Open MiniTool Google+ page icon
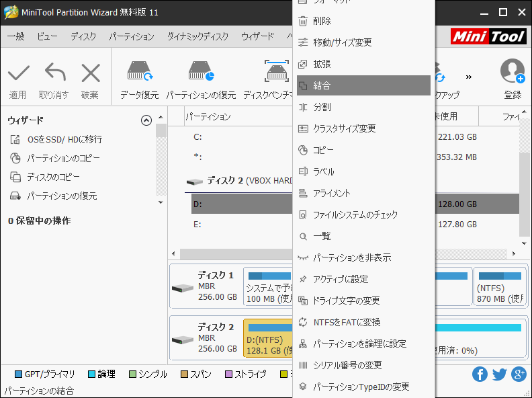532x398 pixels. [x=519, y=374]
